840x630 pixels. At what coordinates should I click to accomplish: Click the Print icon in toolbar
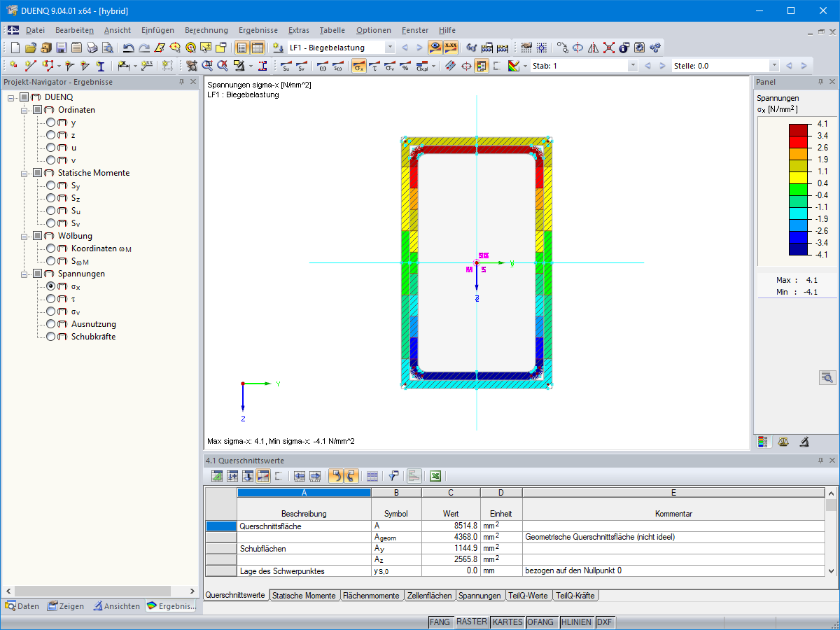[x=92, y=48]
